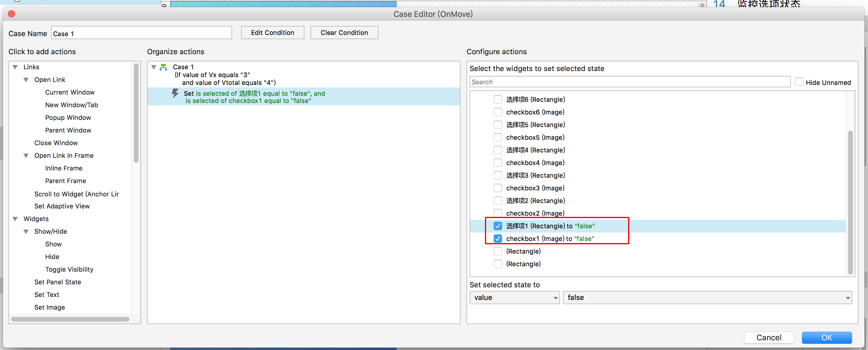
Task: Click the red close window button
Action: coord(11,14)
